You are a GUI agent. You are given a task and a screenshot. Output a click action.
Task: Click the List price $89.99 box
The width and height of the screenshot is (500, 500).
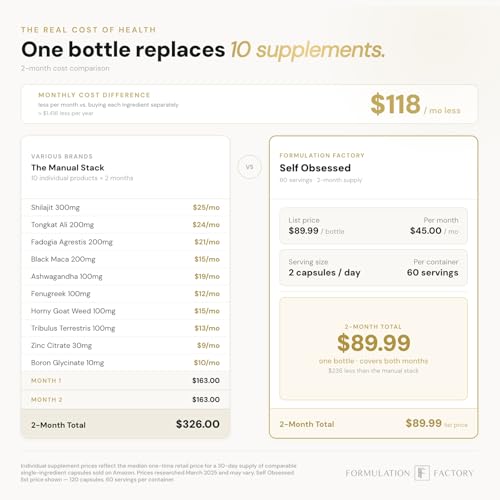click(373, 226)
